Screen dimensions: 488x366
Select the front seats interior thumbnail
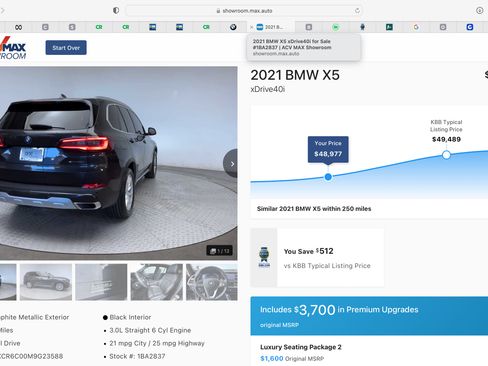[157, 282]
